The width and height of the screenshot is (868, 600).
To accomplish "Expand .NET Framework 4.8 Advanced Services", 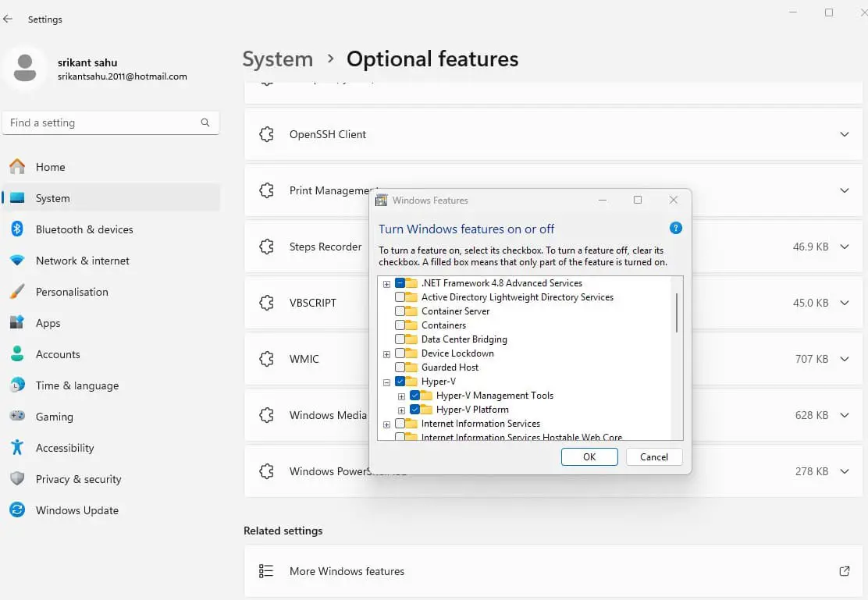I will click(x=386, y=284).
